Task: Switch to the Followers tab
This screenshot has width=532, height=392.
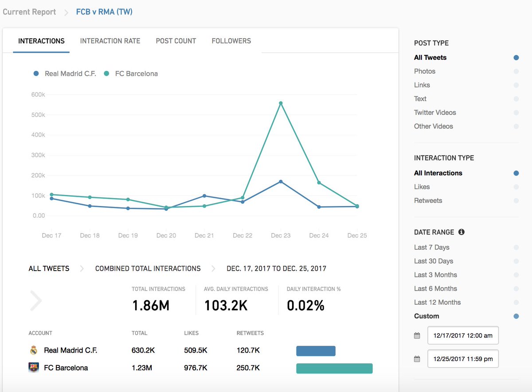Action: (231, 41)
